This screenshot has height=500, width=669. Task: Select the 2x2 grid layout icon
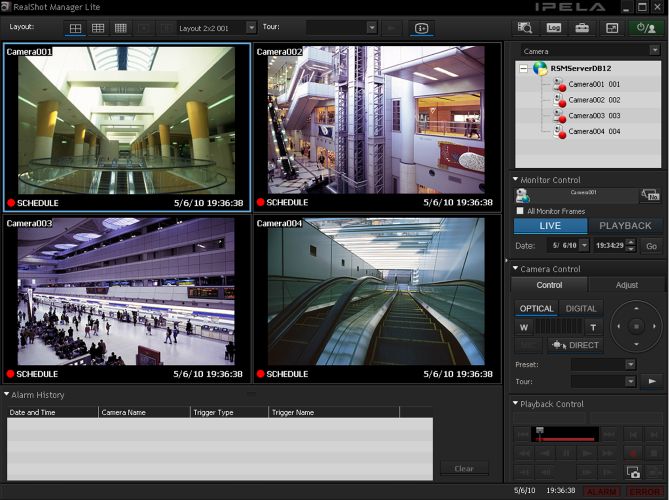pos(75,28)
